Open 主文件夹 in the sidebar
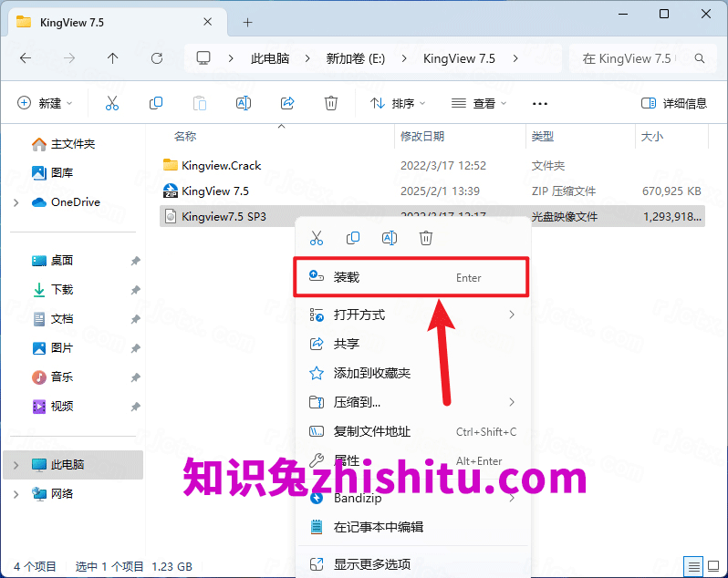The width and height of the screenshot is (728, 578). pyautogui.click(x=64, y=144)
